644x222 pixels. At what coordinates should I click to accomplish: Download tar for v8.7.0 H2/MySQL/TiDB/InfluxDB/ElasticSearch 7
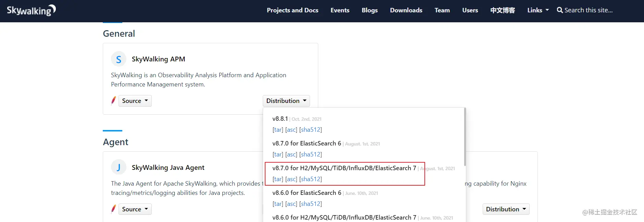[278, 179]
